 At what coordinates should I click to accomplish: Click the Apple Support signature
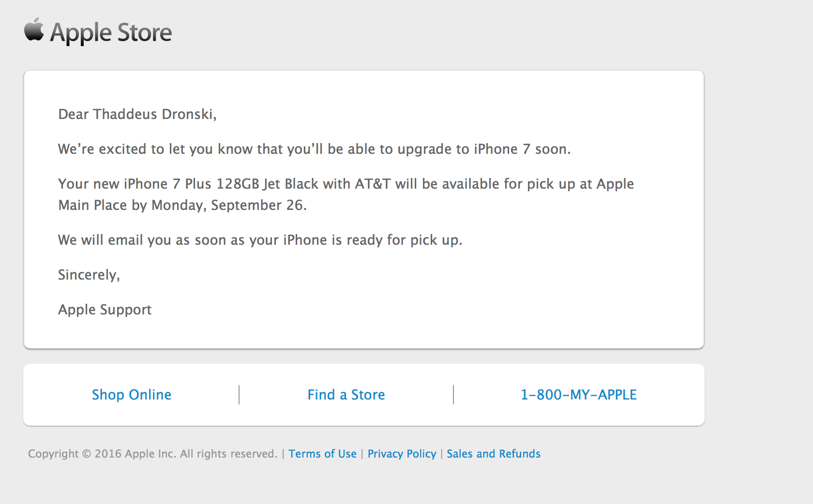[105, 310]
